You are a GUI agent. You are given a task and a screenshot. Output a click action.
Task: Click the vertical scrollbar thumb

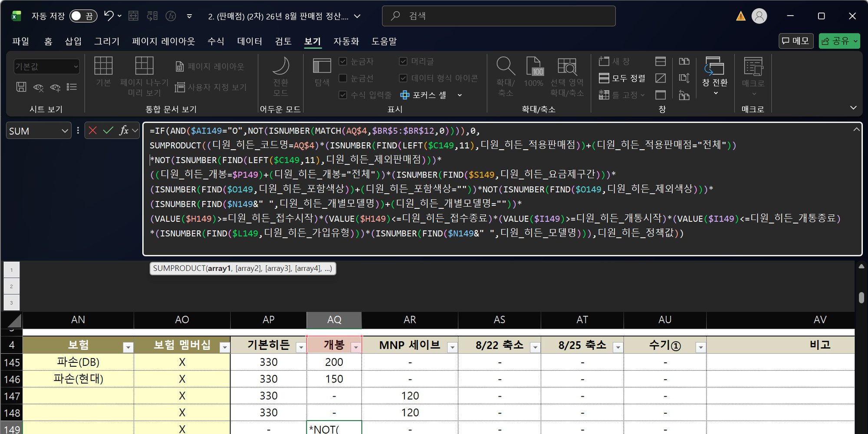[861, 297]
